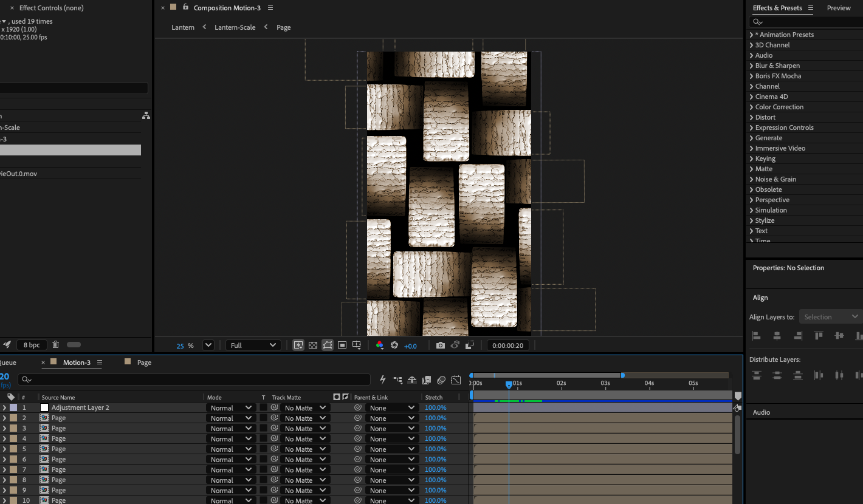863x504 pixels.
Task: Open the Full resolution dropdown
Action: tap(252, 345)
